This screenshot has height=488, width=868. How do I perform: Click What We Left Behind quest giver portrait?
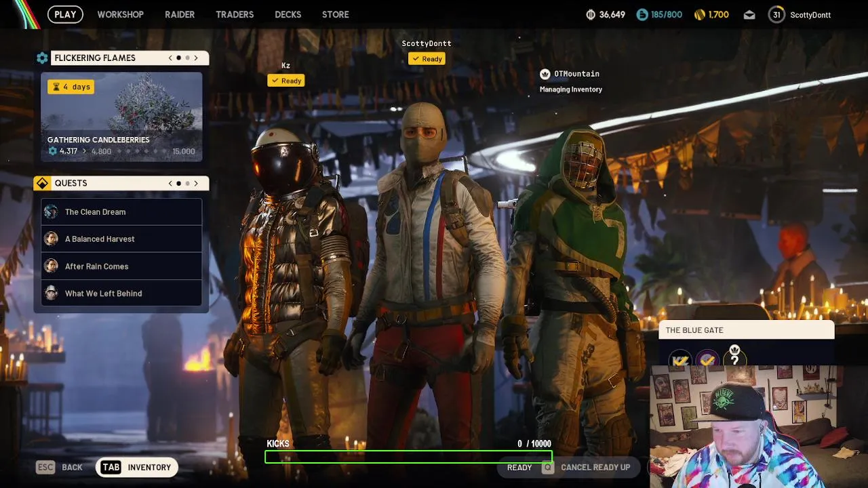(51, 293)
